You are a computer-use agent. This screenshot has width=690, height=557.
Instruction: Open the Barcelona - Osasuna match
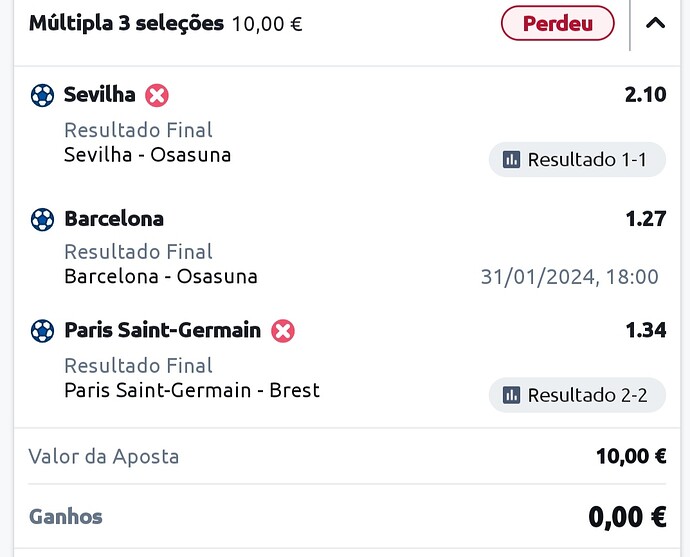[x=161, y=277]
